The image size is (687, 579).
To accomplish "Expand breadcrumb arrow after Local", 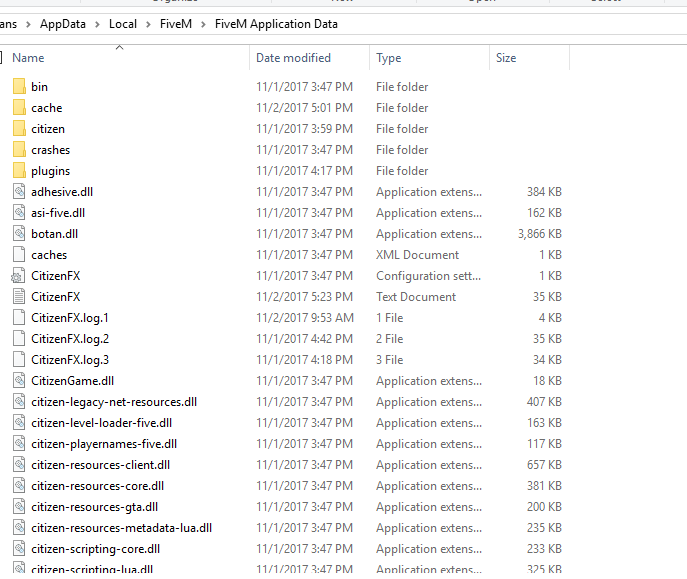I will (x=149, y=24).
